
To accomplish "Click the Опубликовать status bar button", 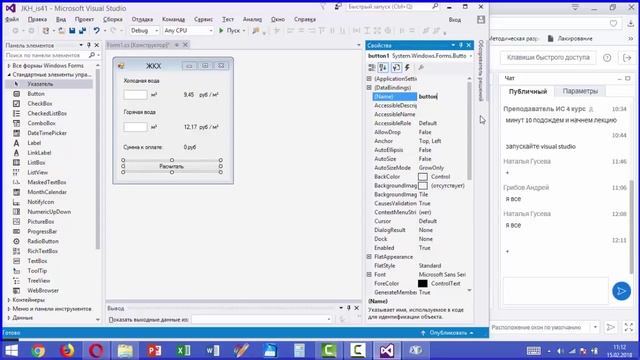I will pyautogui.click(x=448, y=333).
